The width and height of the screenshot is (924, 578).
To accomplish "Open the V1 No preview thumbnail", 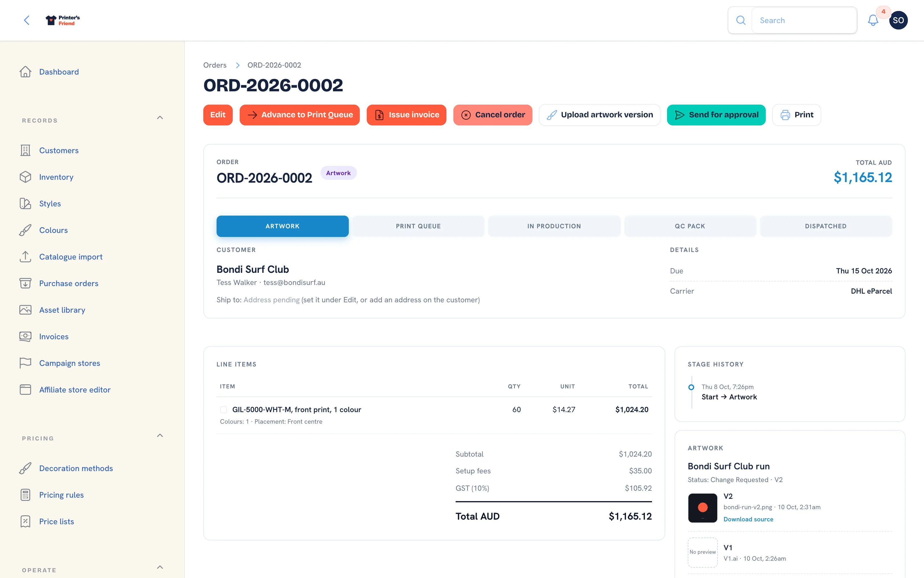I will [703, 552].
